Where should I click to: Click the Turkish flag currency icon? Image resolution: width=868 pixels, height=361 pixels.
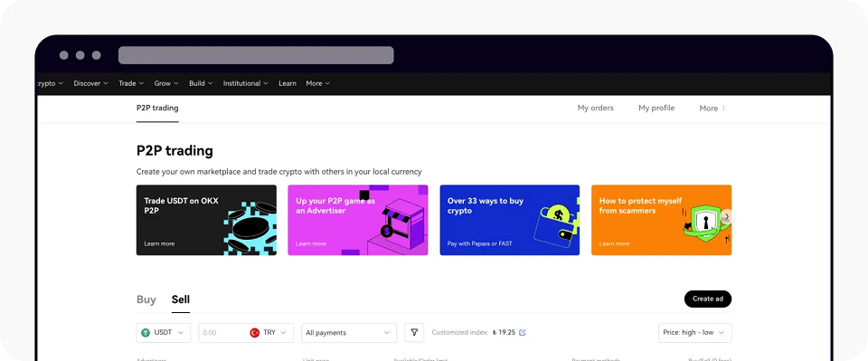[255, 333]
